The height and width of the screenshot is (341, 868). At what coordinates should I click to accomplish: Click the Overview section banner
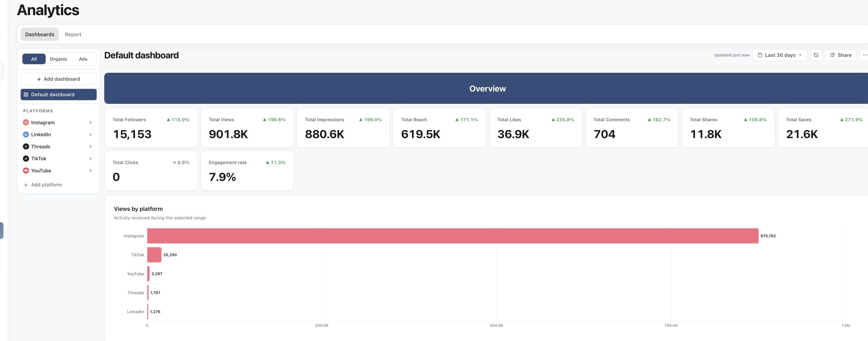point(486,88)
